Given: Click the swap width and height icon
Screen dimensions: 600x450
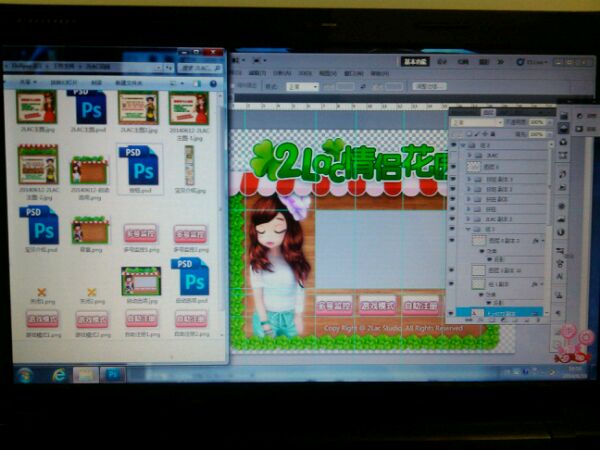Looking at the screenshot, I should (362, 87).
